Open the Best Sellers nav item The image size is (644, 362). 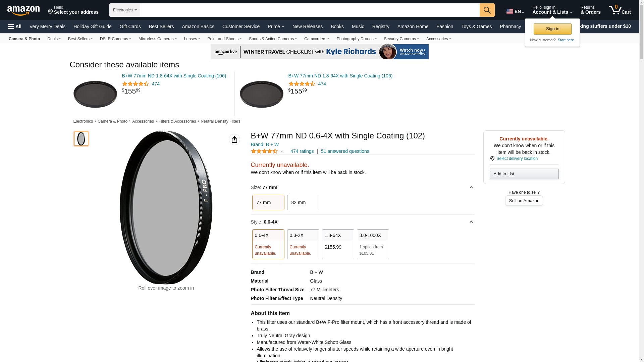pyautogui.click(x=161, y=26)
